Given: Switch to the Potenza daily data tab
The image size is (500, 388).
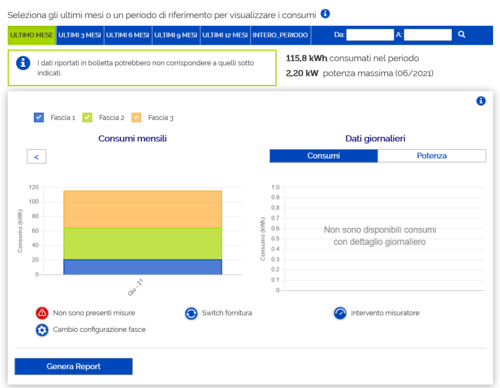Looking at the screenshot, I should [432, 156].
